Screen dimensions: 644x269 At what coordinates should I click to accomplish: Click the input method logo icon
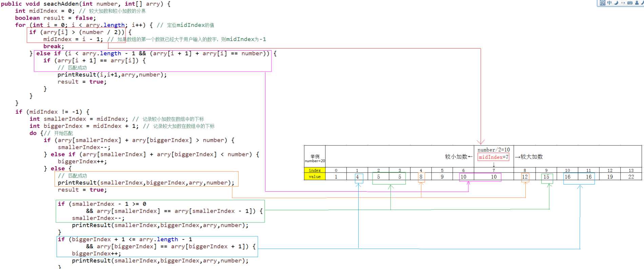pos(603,3)
